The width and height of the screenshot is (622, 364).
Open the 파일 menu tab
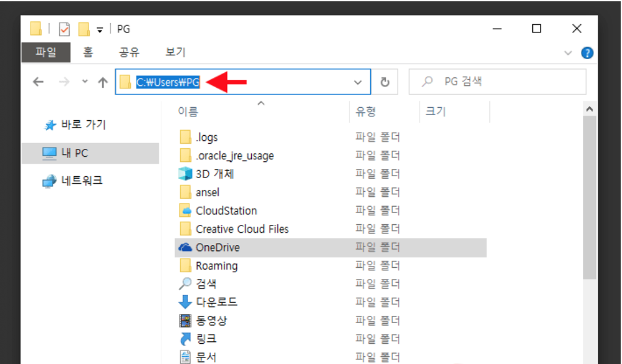click(x=46, y=53)
